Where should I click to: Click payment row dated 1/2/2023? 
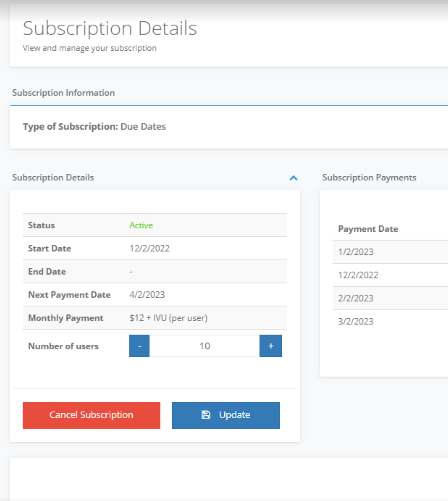click(x=390, y=252)
